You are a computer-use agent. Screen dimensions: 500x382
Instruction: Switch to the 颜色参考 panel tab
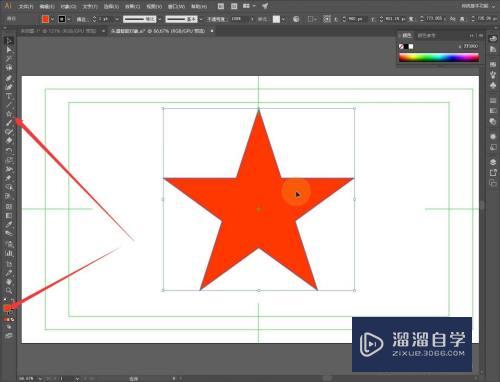coord(426,35)
